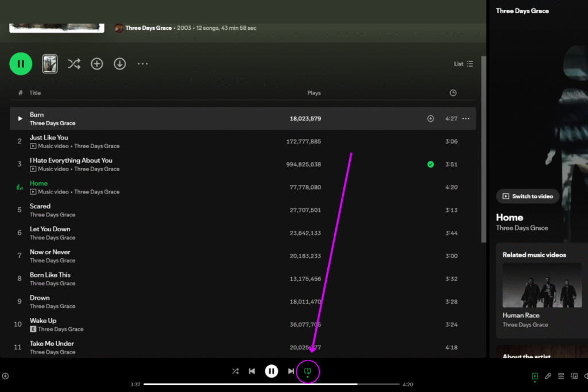Screen dimensions: 588x392
Task: Skip to the next track
Action: 291,371
